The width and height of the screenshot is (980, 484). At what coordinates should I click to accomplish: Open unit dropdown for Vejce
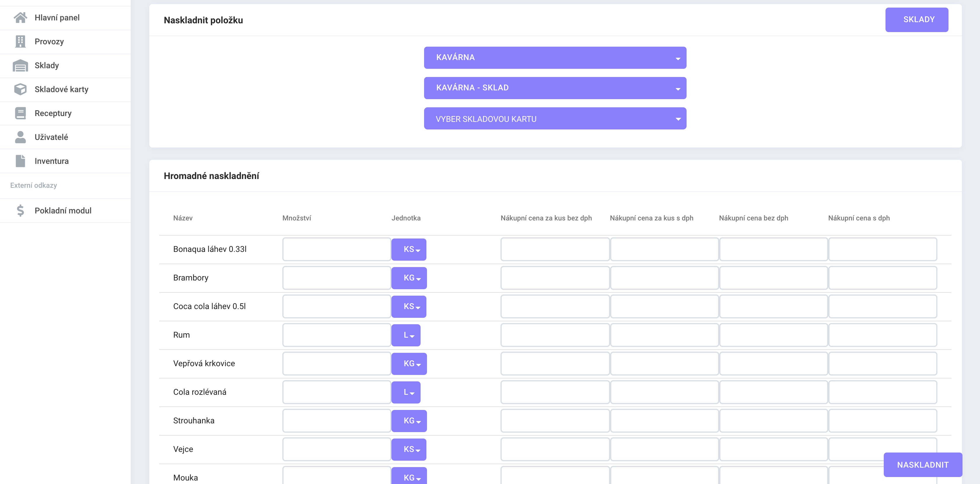[409, 449]
